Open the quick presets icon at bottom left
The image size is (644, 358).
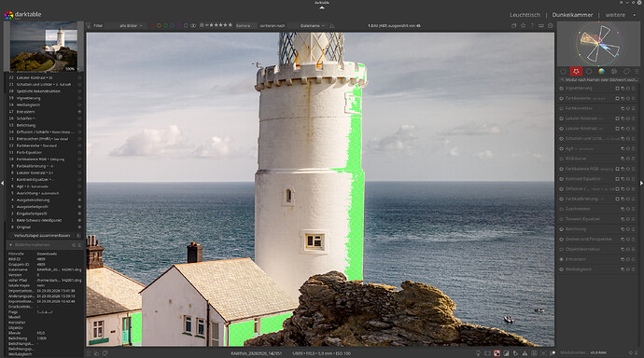coord(89,353)
